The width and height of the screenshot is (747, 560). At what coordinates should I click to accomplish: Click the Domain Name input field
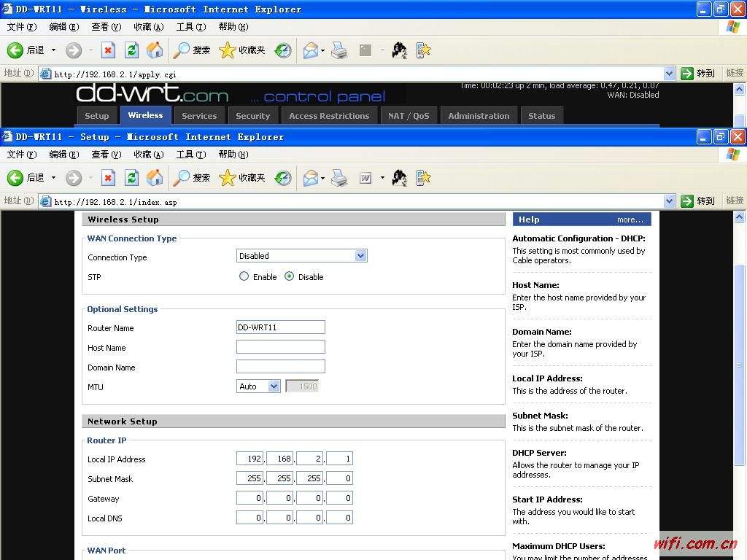pos(281,366)
